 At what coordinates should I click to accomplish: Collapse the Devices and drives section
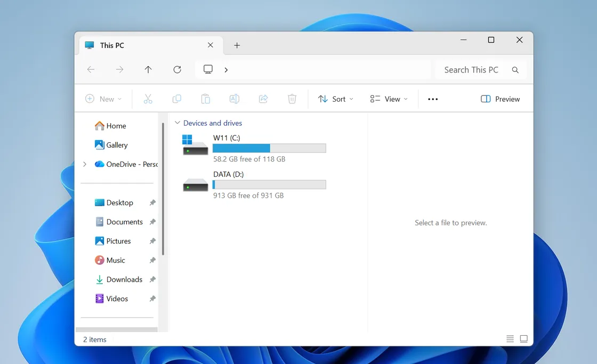pos(177,123)
